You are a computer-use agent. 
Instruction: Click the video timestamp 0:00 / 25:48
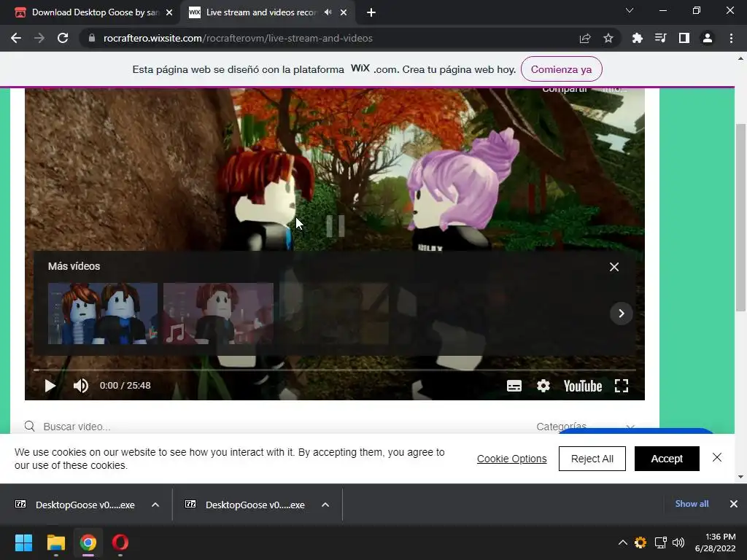point(125,386)
